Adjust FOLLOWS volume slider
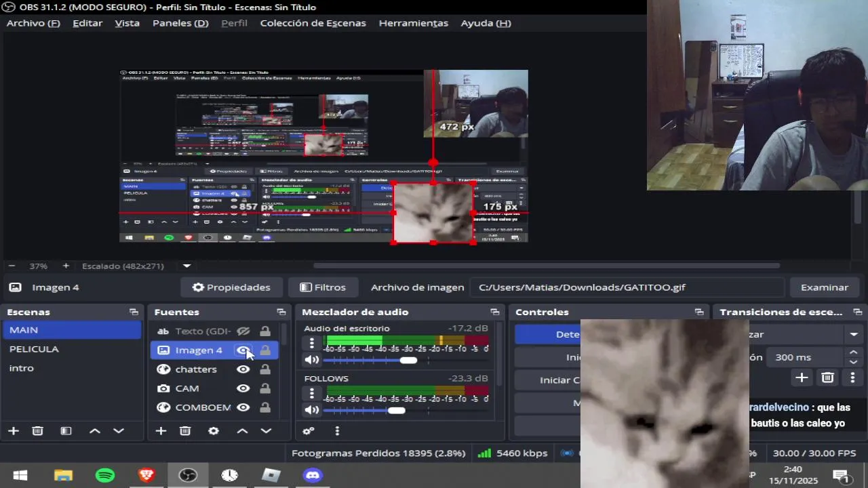Screen dimensions: 868x488 pyautogui.click(x=397, y=410)
